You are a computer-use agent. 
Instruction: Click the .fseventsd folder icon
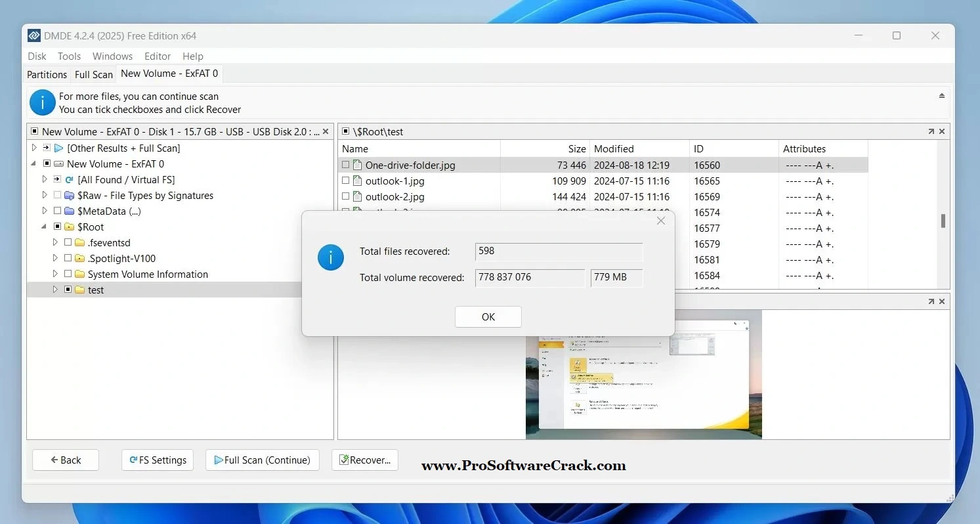pyautogui.click(x=79, y=243)
